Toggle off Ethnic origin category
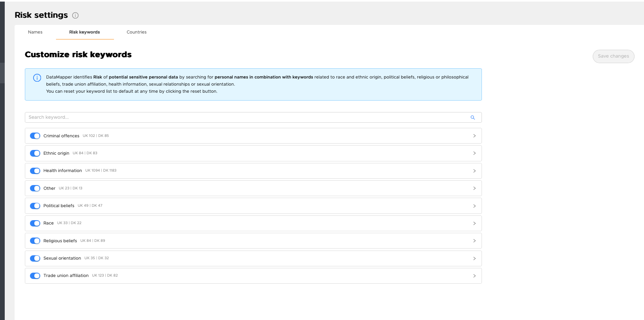 (35, 153)
